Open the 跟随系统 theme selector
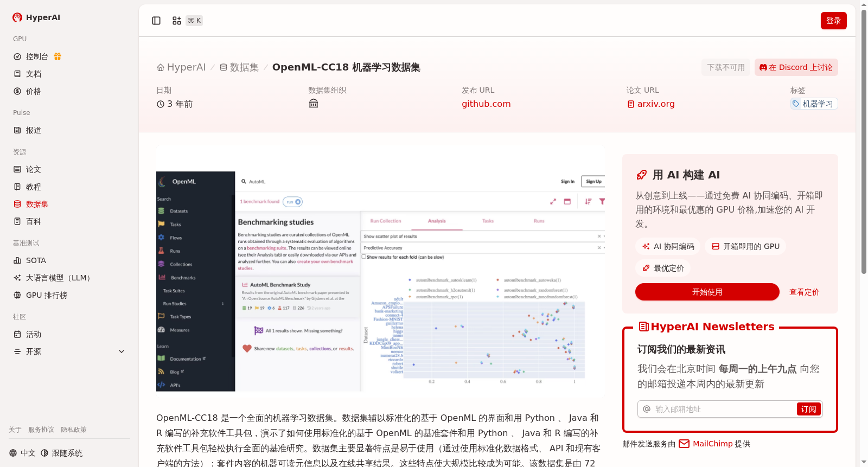The height and width of the screenshot is (467, 868). [x=62, y=453]
